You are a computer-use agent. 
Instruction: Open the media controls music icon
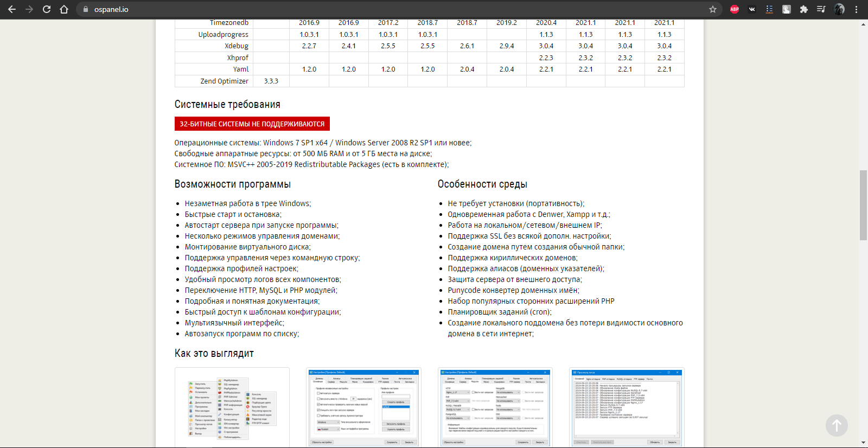click(821, 9)
